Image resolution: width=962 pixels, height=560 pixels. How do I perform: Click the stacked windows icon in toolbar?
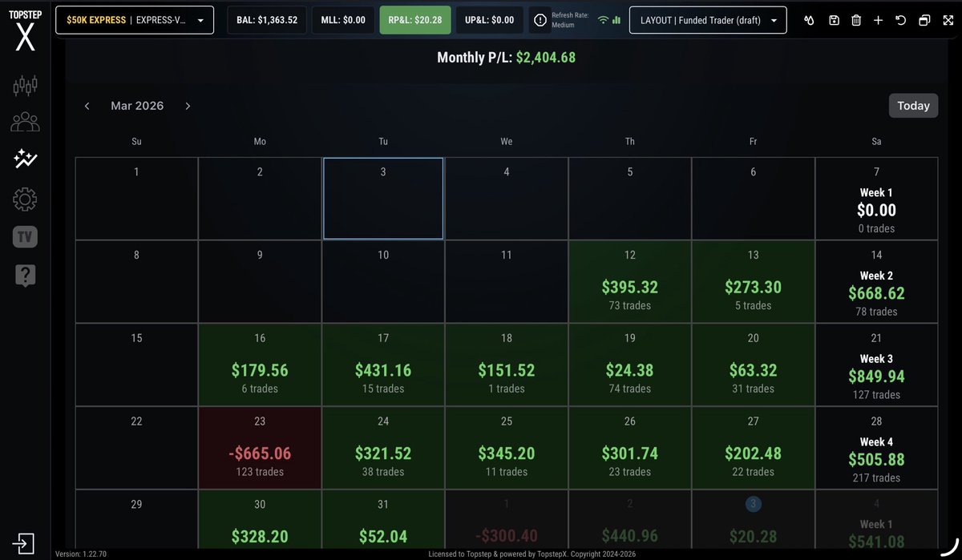[x=924, y=20]
